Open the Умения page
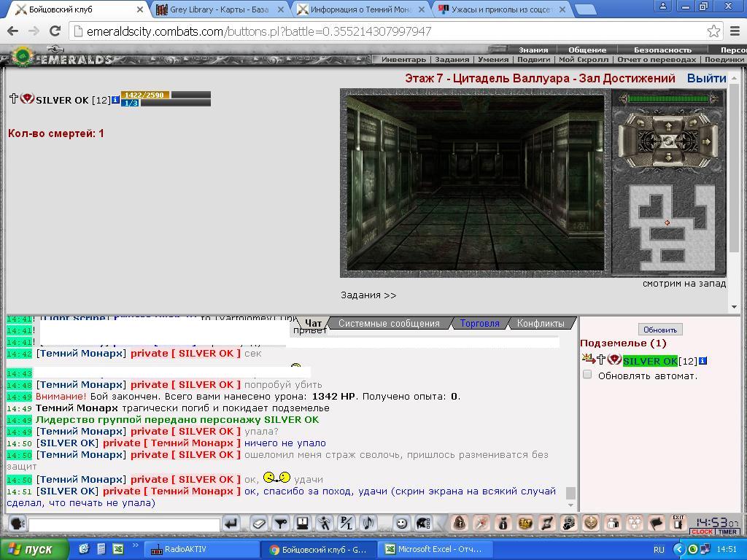Image resolution: width=747 pixels, height=560 pixels. click(493, 60)
